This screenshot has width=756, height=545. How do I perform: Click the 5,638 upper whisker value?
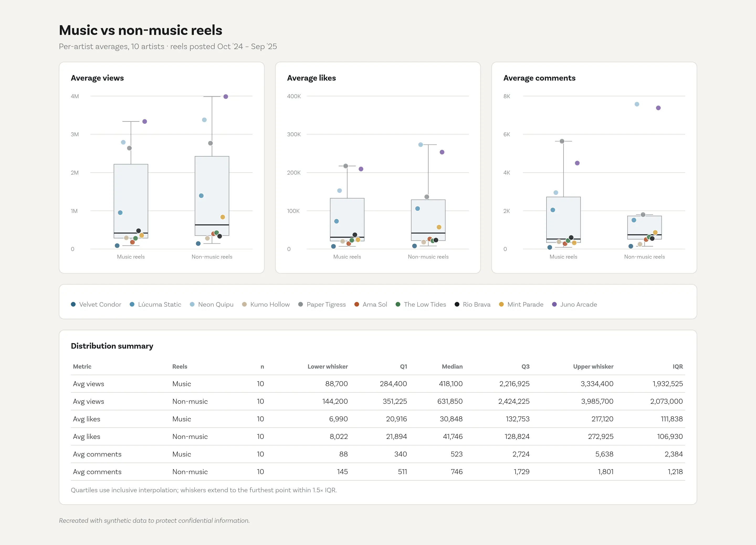[604, 454]
